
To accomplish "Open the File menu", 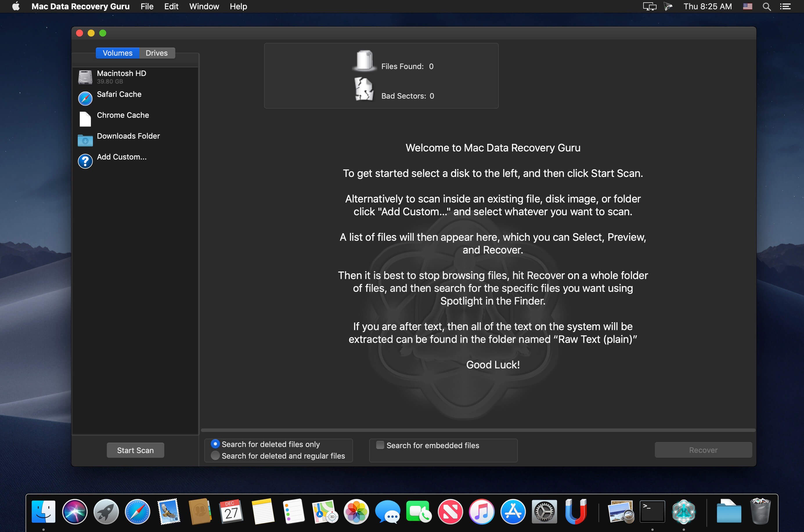I will click(x=147, y=6).
